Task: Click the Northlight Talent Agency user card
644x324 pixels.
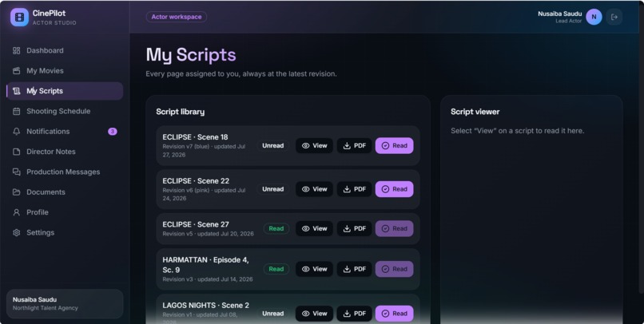Action: (65, 304)
